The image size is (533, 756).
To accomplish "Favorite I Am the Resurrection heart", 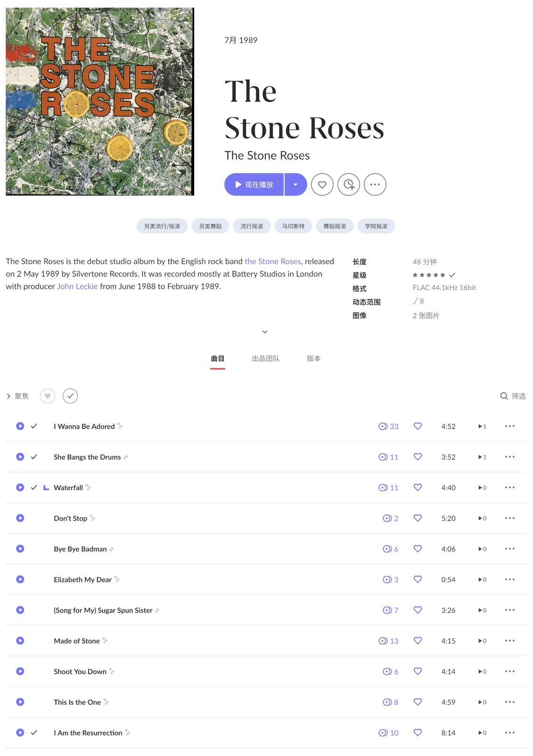I will click(x=418, y=732).
